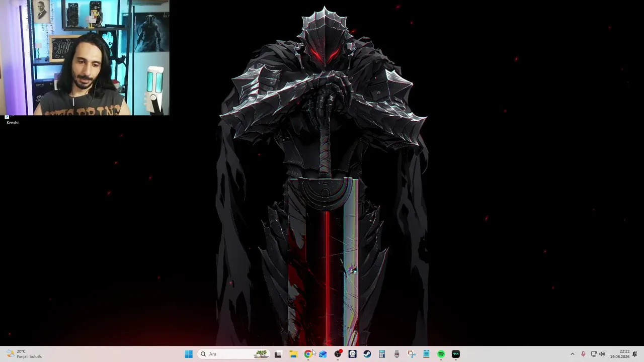
Task: Open the notification bell in the tray
Action: pyautogui.click(x=635, y=354)
